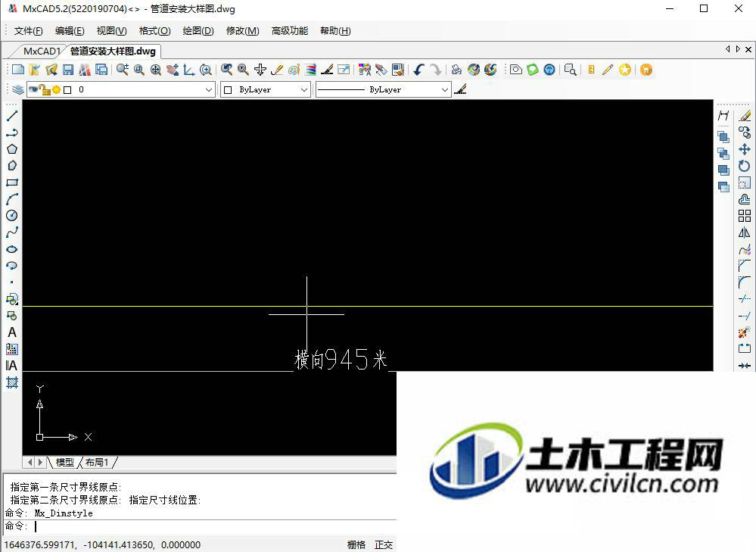This screenshot has width=756, height=552.
Task: Click the zoom in/out magnifier with plus-minus
Action: [123, 70]
